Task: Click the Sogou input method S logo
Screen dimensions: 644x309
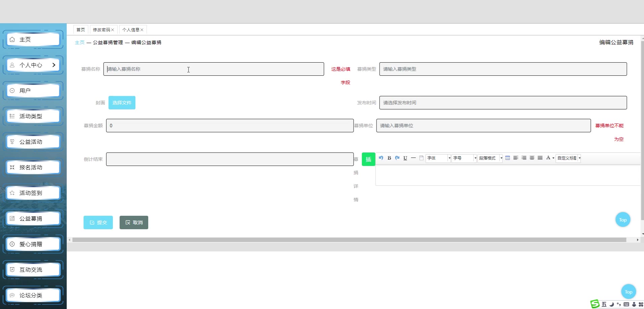Action: tap(595, 304)
